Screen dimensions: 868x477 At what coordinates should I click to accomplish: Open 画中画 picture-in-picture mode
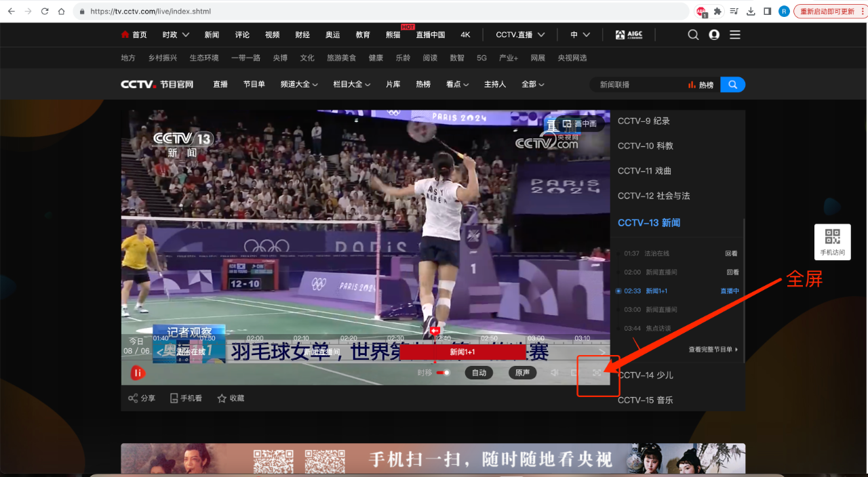[x=580, y=124]
